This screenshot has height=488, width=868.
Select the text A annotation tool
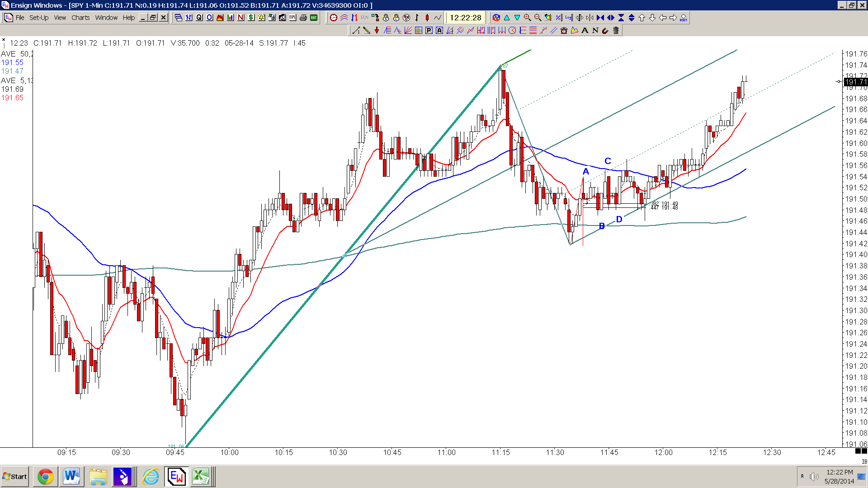pyautogui.click(x=585, y=30)
